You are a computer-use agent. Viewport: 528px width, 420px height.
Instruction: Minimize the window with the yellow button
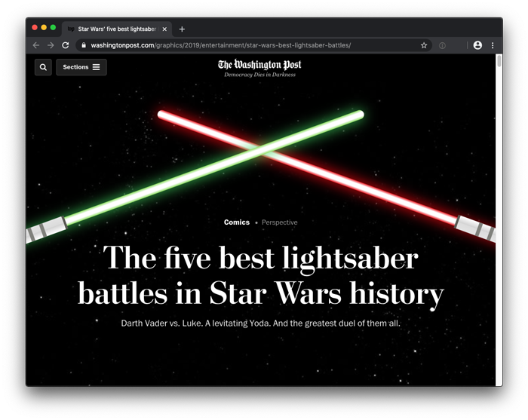[x=44, y=28]
